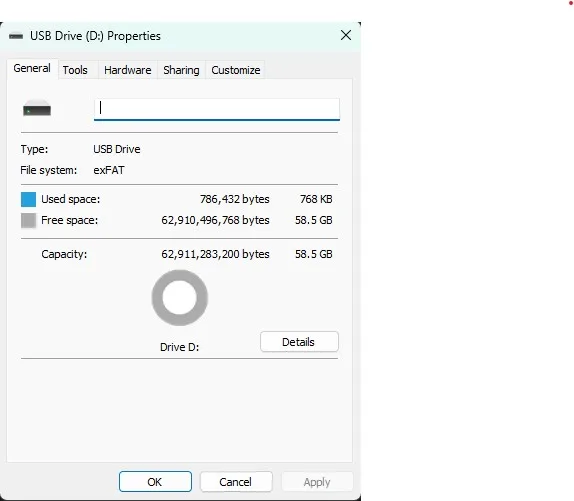Select the Customize tab
The height and width of the screenshot is (501, 574).
(x=236, y=70)
